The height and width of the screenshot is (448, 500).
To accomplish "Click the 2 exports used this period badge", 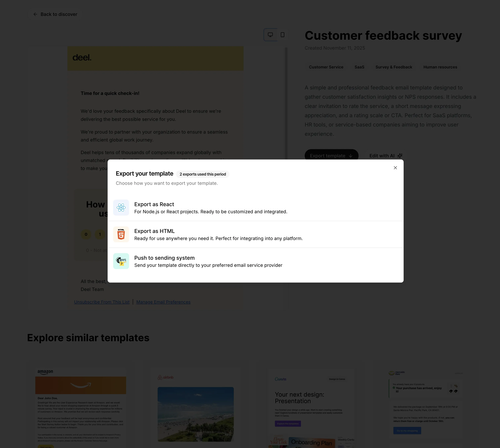I will (203, 174).
